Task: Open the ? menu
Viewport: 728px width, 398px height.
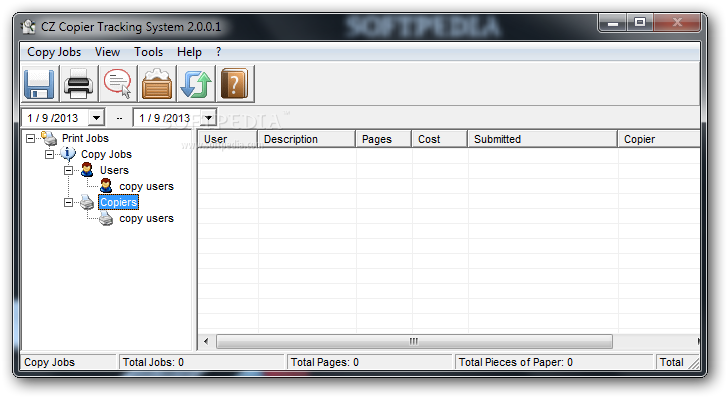Action: [218, 52]
